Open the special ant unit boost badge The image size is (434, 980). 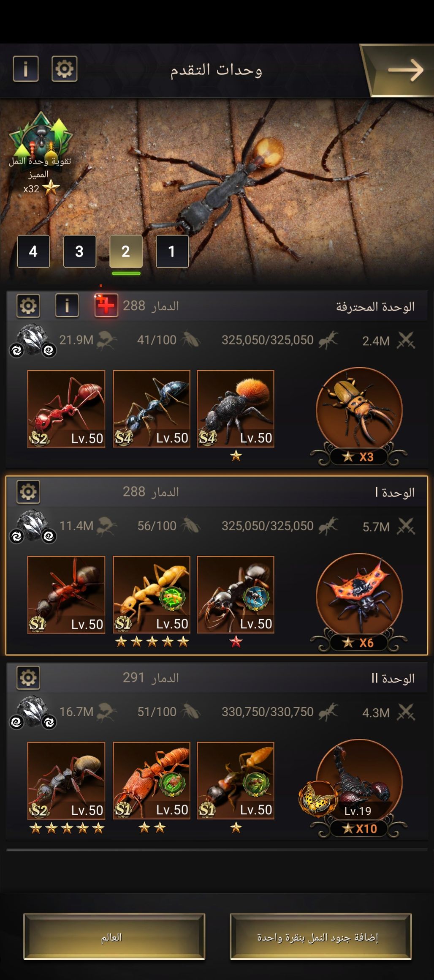[40, 153]
